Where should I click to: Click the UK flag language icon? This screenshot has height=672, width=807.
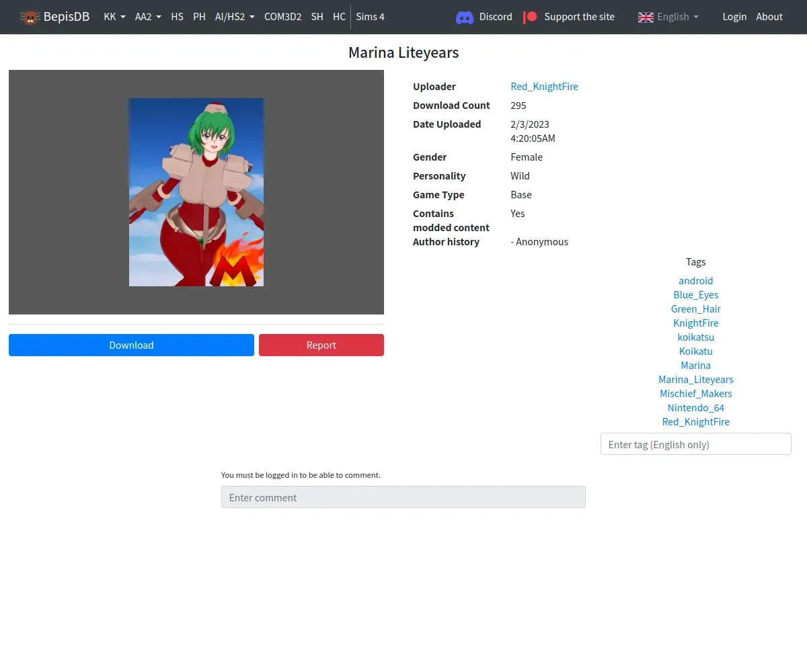646,17
